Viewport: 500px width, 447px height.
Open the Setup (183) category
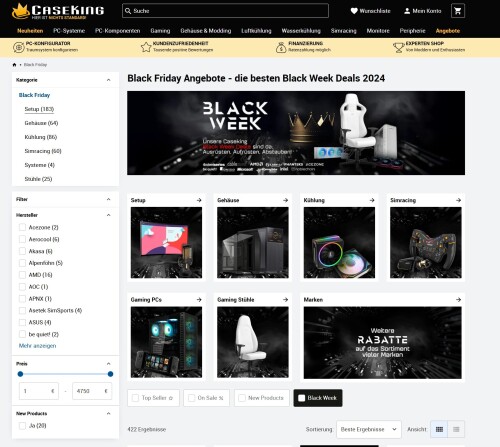click(39, 109)
